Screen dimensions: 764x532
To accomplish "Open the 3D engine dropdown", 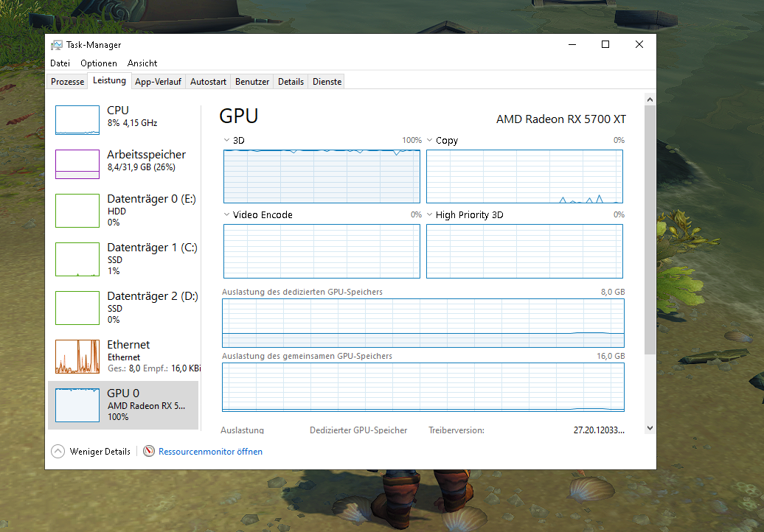I will tap(226, 140).
